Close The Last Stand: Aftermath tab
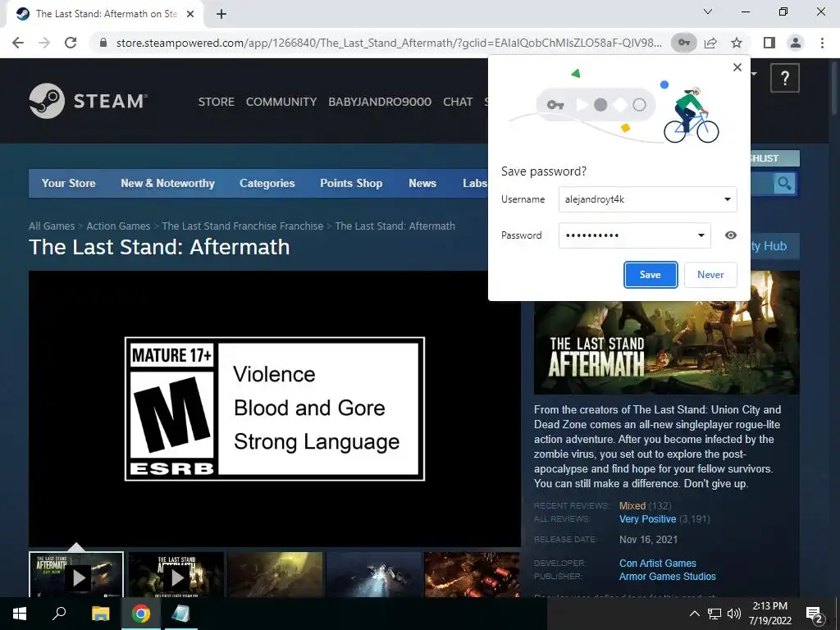840x630 pixels. pos(190,14)
